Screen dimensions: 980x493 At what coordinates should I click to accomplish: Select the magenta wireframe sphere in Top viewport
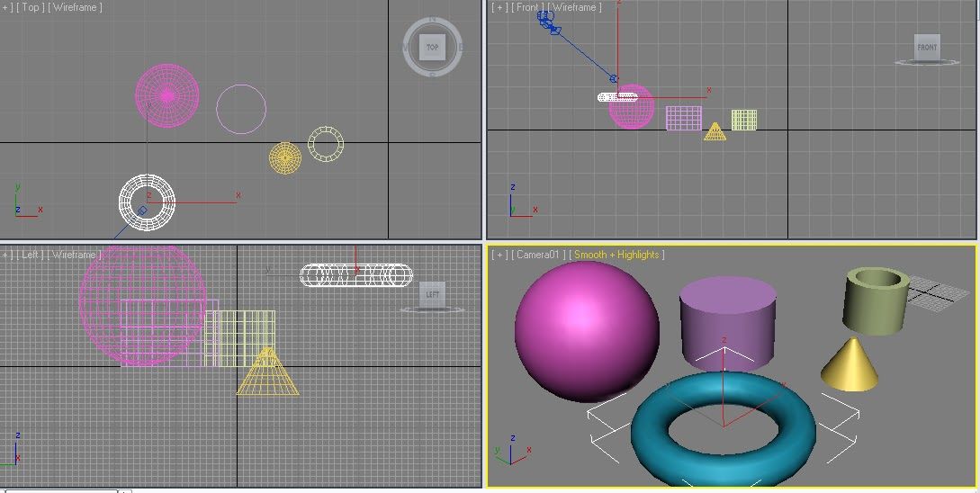[167, 95]
